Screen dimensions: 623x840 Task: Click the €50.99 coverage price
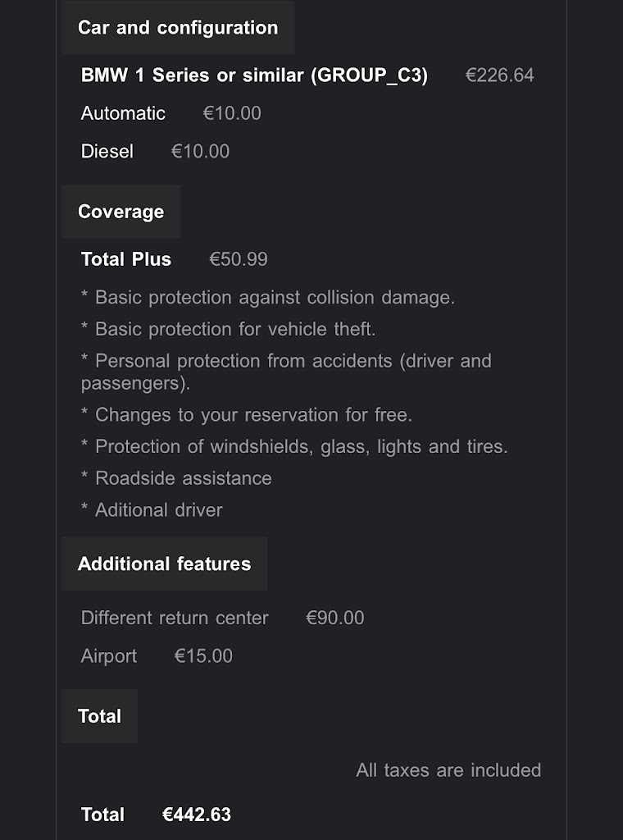(x=239, y=259)
